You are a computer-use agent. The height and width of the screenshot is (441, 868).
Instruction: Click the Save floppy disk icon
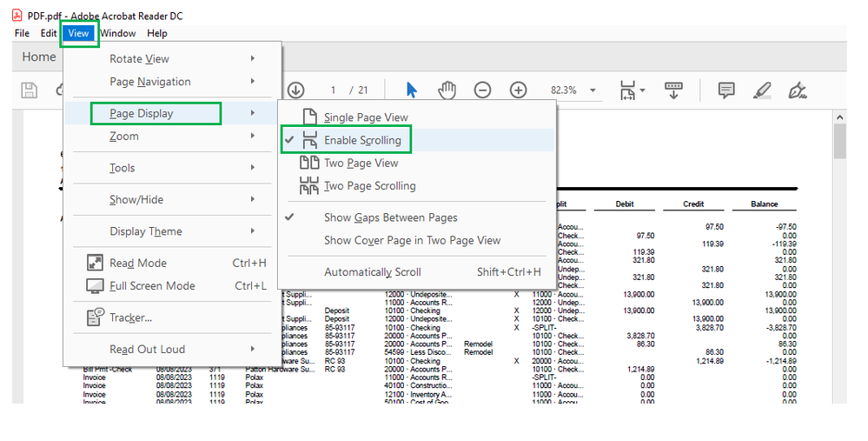tap(30, 90)
